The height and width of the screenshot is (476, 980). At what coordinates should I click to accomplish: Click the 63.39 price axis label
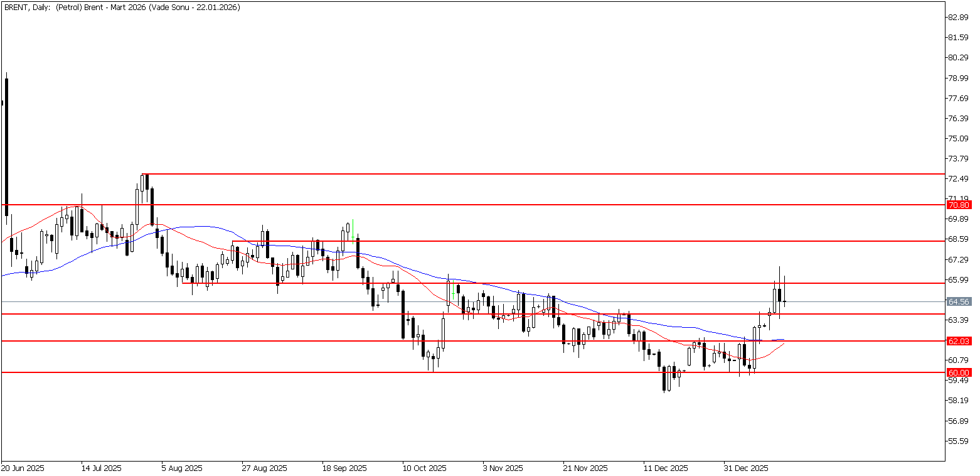[x=959, y=320]
